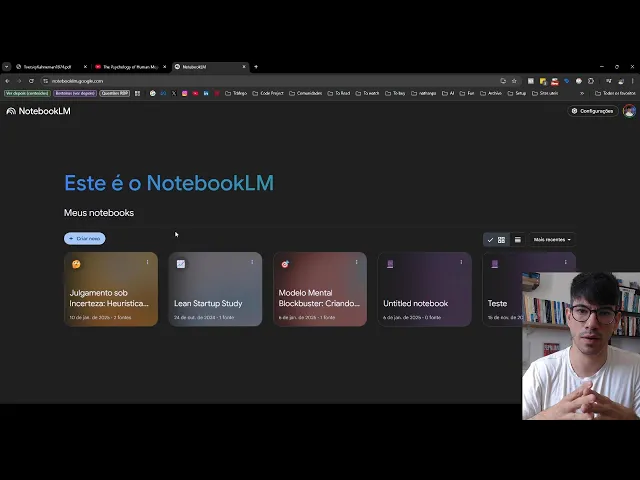Open the Instagram bookmark icon
The height and width of the screenshot is (480, 640).
click(x=184, y=93)
